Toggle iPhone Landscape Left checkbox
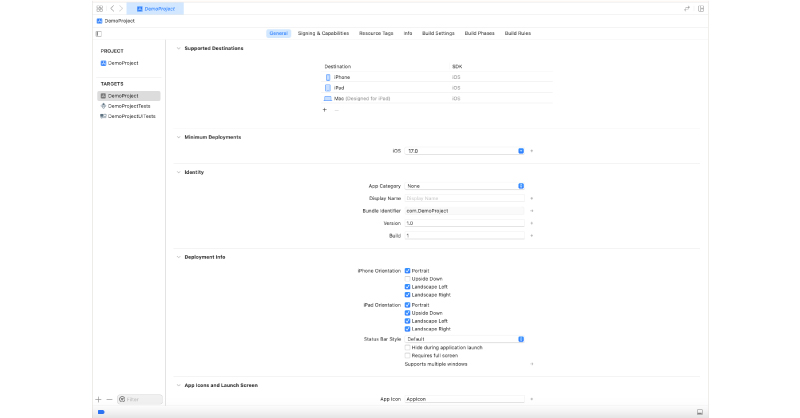 (408, 287)
